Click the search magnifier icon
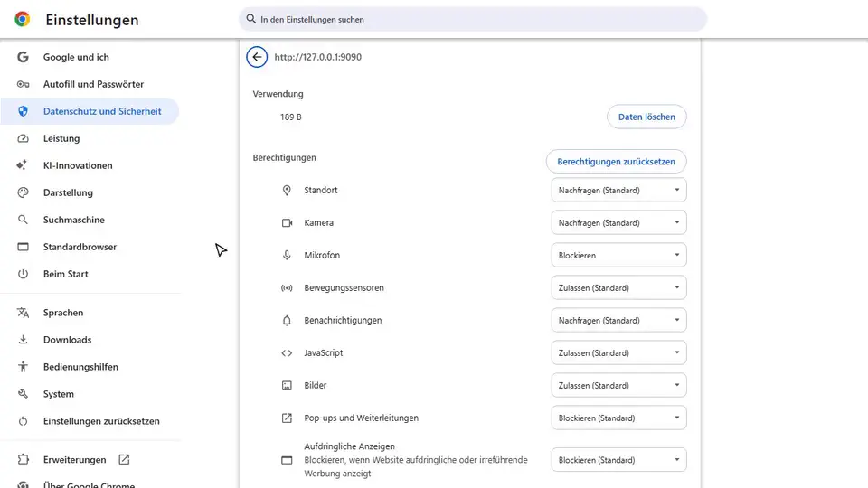868x488 pixels. [x=250, y=19]
